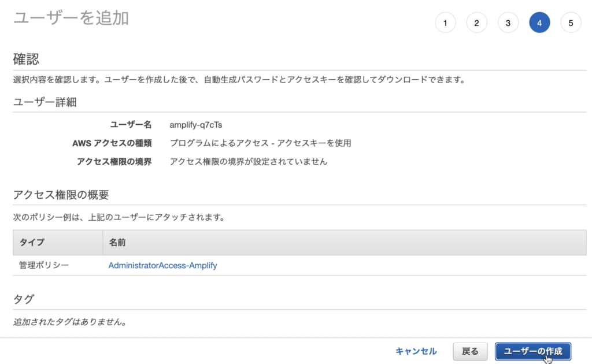The height and width of the screenshot is (364, 592).
Task: Click the タイプ column header
Action: 58,242
